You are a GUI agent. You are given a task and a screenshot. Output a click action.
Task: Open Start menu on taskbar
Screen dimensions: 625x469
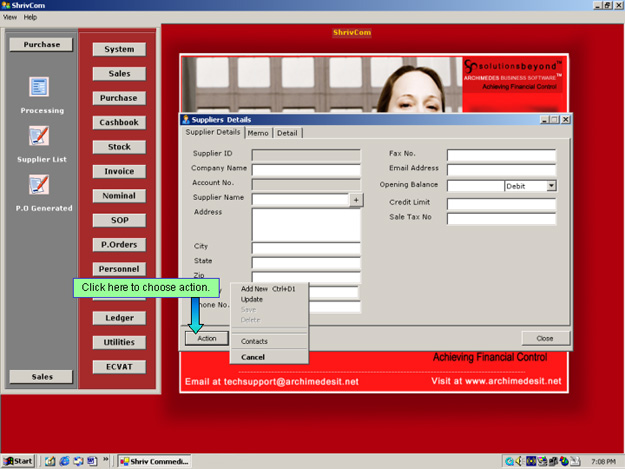(x=18, y=461)
